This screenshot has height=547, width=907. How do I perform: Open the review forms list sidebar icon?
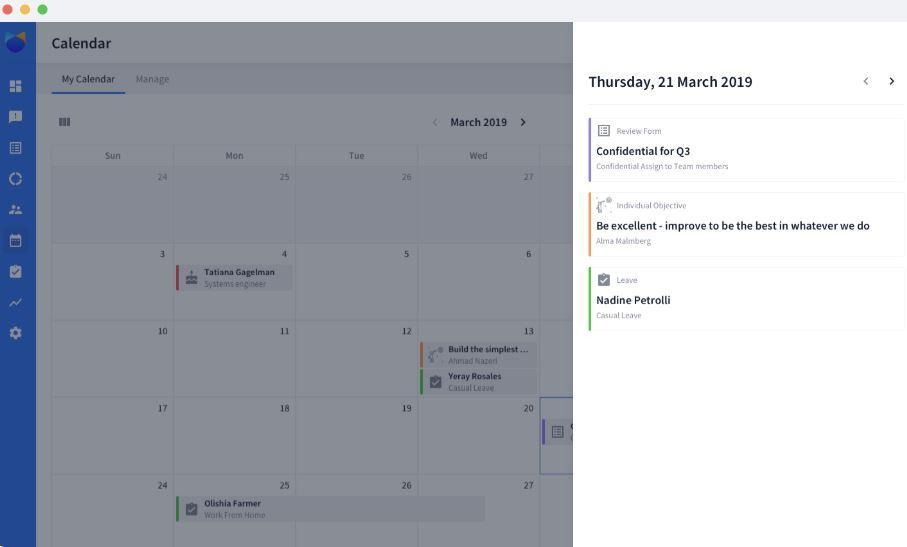pyautogui.click(x=15, y=148)
